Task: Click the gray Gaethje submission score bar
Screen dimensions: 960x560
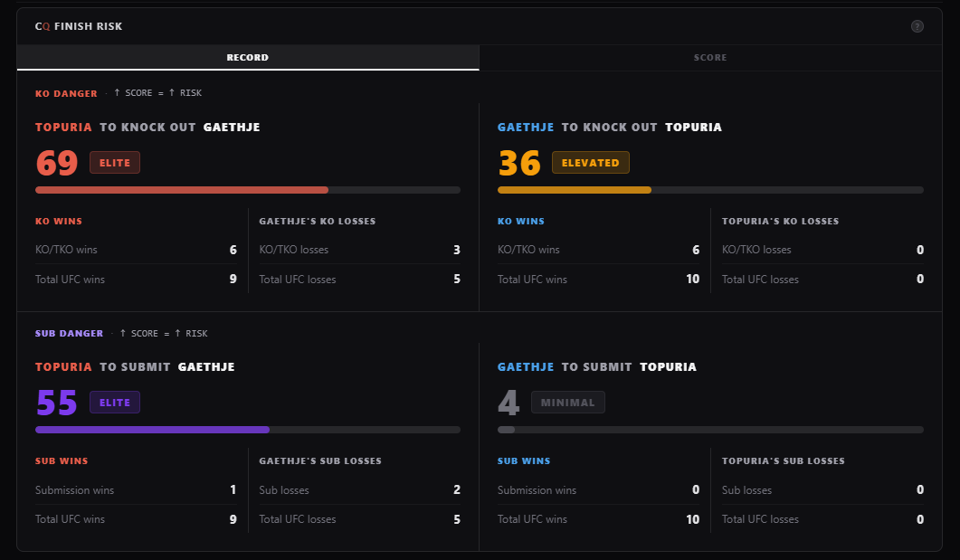Action: 710,431
